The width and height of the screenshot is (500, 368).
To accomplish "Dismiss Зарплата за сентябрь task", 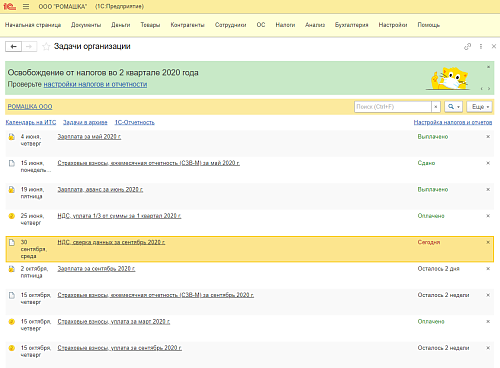I will tap(488, 269).
